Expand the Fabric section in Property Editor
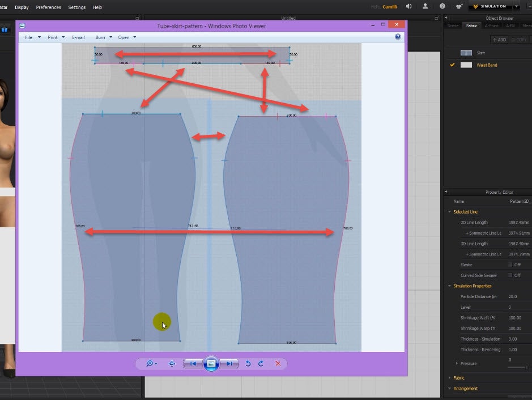 click(449, 378)
